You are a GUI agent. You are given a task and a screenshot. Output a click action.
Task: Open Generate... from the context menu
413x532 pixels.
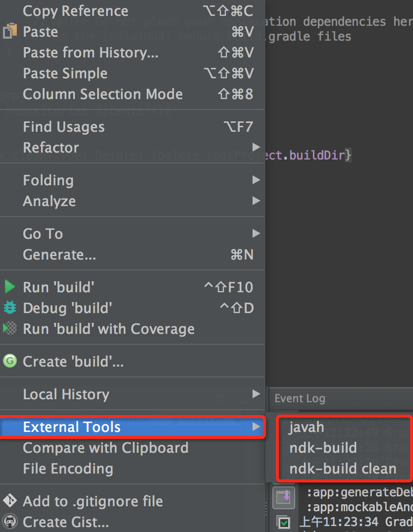click(59, 255)
